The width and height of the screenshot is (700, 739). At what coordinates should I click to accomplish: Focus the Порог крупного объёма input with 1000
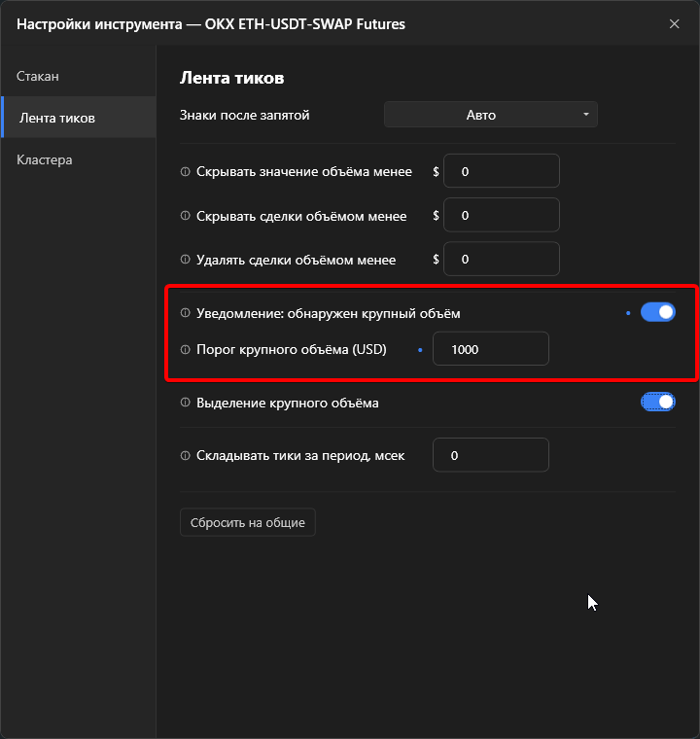coord(491,349)
